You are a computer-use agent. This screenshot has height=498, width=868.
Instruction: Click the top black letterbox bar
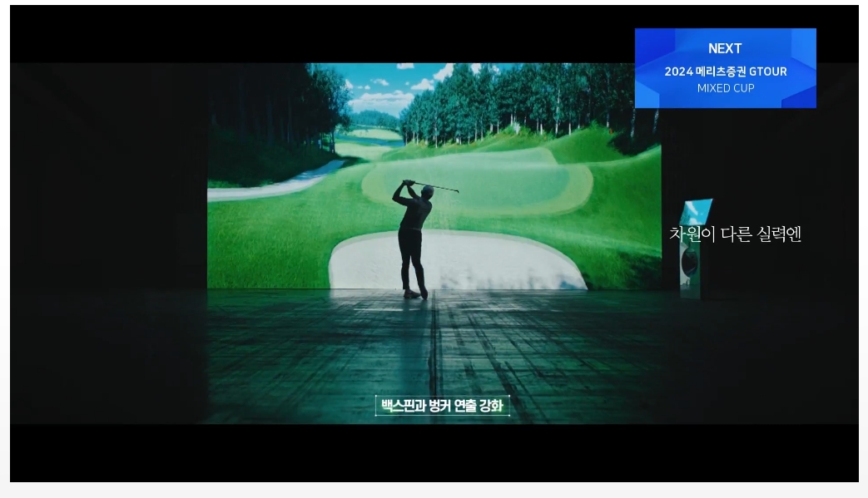click(333, 35)
